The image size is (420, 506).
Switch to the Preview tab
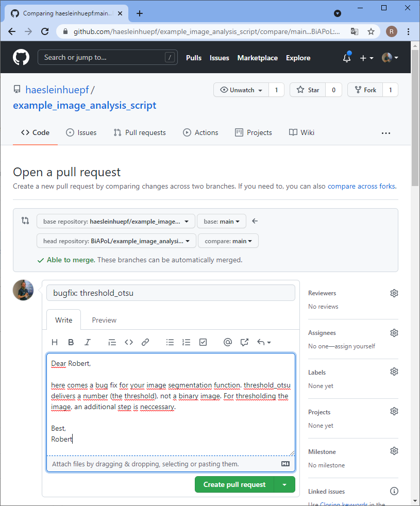(x=104, y=320)
